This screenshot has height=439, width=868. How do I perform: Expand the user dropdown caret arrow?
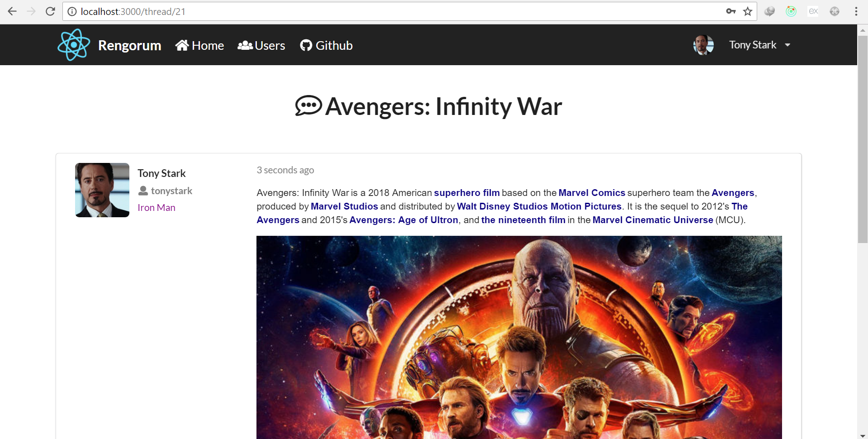pyautogui.click(x=787, y=45)
